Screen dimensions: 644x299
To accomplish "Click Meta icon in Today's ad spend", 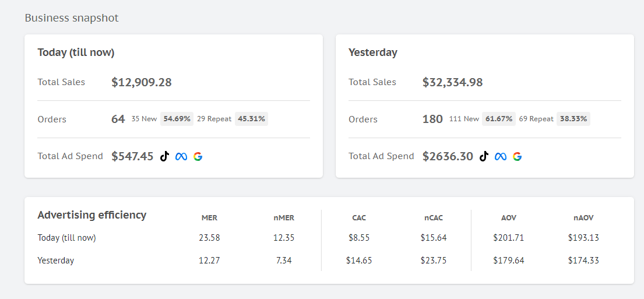I will (181, 156).
